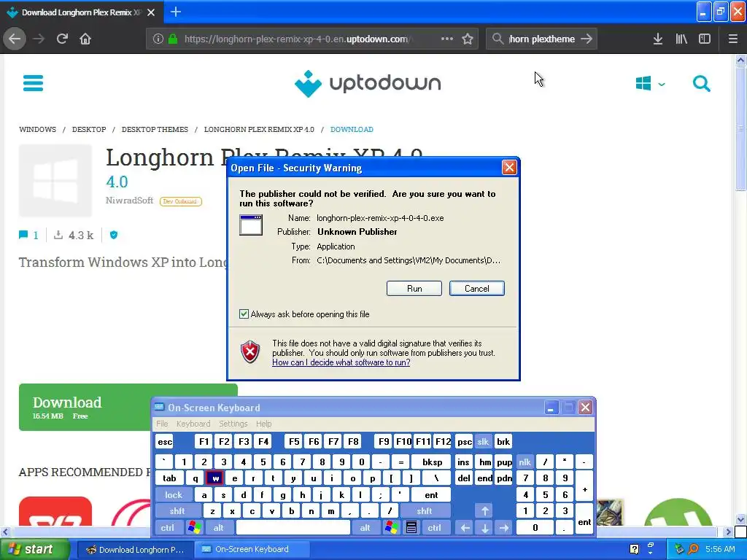The height and width of the screenshot is (560, 747).
Task: Open File menu in On-Screen Keyboard
Action: pyautogui.click(x=162, y=424)
